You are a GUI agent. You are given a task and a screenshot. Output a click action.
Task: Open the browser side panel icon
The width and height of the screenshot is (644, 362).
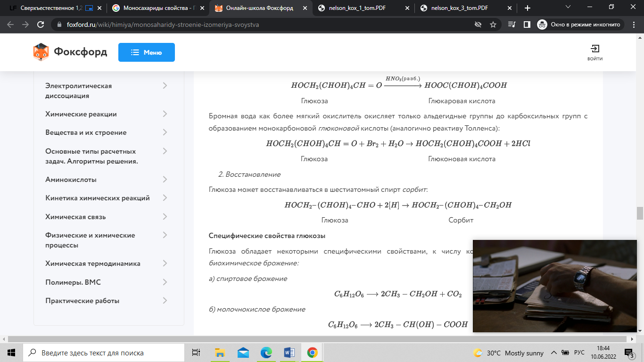click(527, 25)
